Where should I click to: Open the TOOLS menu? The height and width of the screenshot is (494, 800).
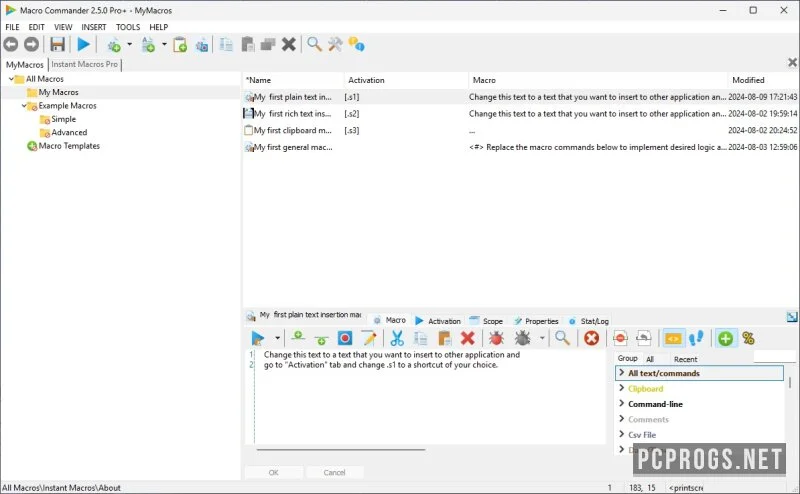pos(128,27)
